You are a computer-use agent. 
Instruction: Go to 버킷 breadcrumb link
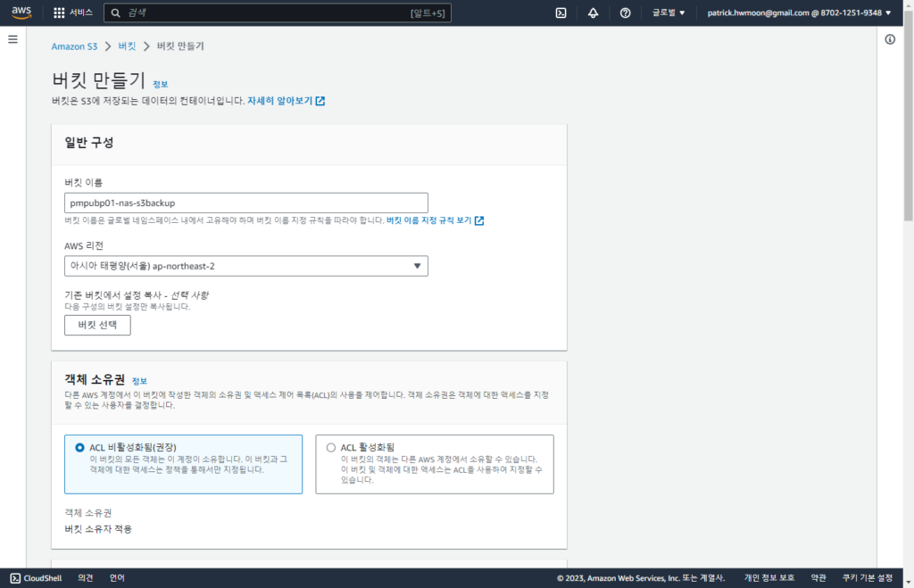click(127, 46)
